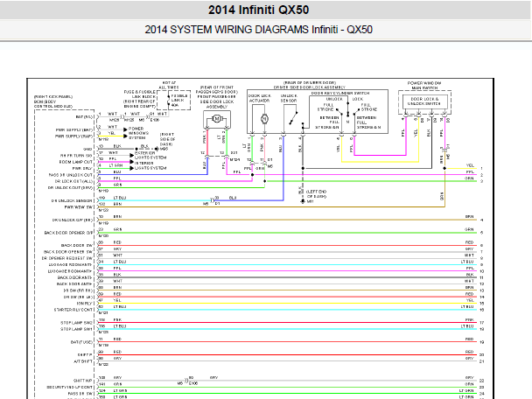Image resolution: width=532 pixels, height=399 pixels.
Task: Click continuation number 19 on the red BAT (FUSE) wire
Action: click(x=482, y=342)
